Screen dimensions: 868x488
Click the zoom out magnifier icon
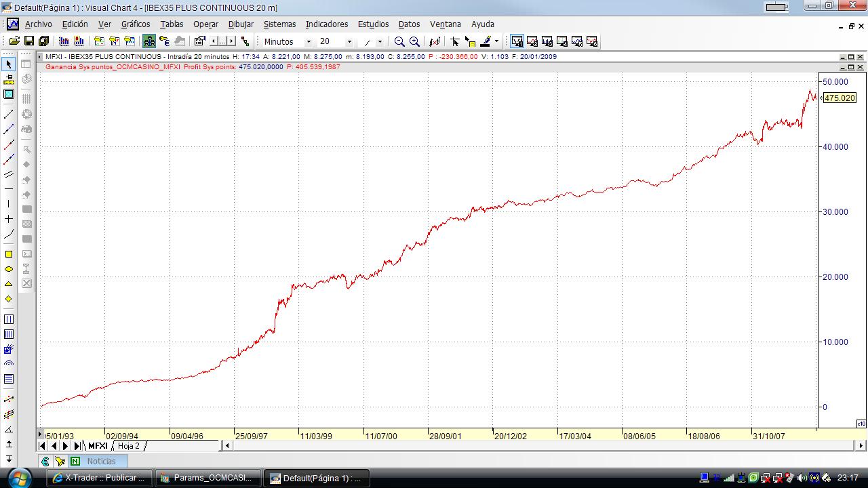pyautogui.click(x=399, y=41)
